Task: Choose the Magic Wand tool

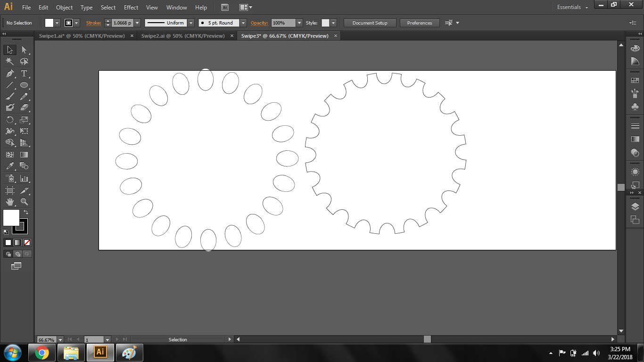Action: pos(9,62)
